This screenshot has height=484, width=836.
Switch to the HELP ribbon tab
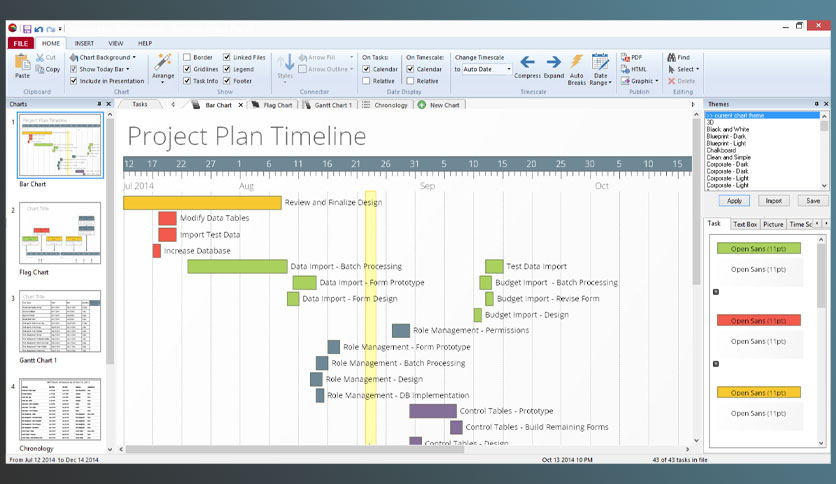145,43
